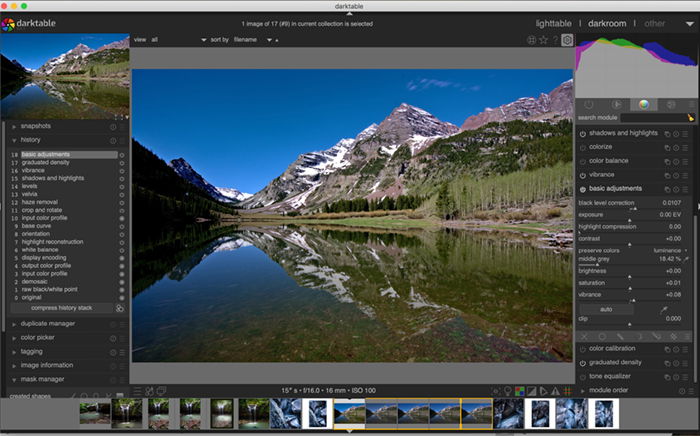The height and width of the screenshot is (436, 700).
Task: Enable the tone equalizer module
Action: tap(583, 377)
